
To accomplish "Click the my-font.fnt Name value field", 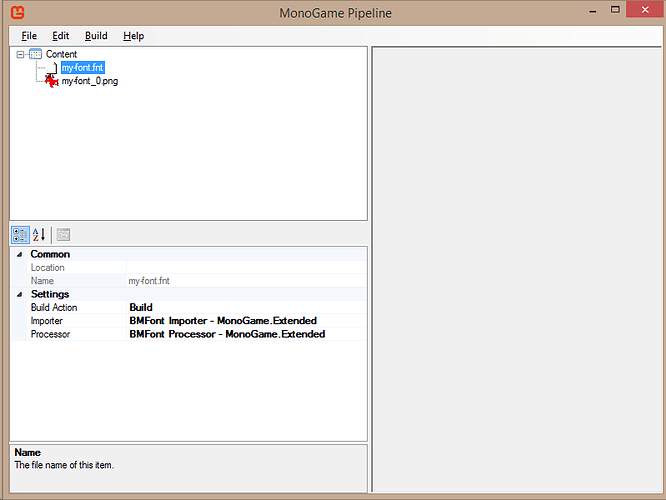I will pos(246,281).
